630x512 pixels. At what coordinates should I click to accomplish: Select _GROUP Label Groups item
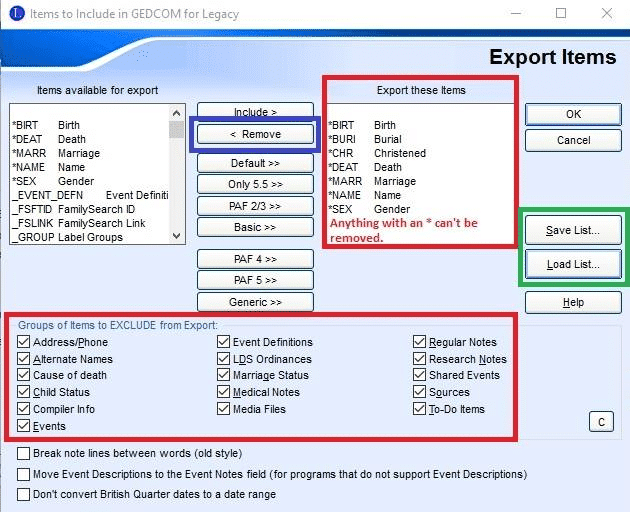[x=89, y=238]
